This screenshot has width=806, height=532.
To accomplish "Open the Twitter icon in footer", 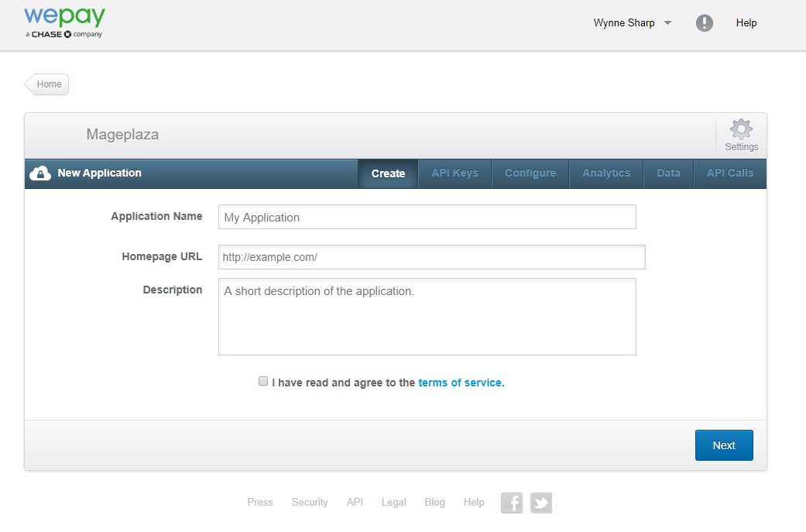I will [x=540, y=503].
